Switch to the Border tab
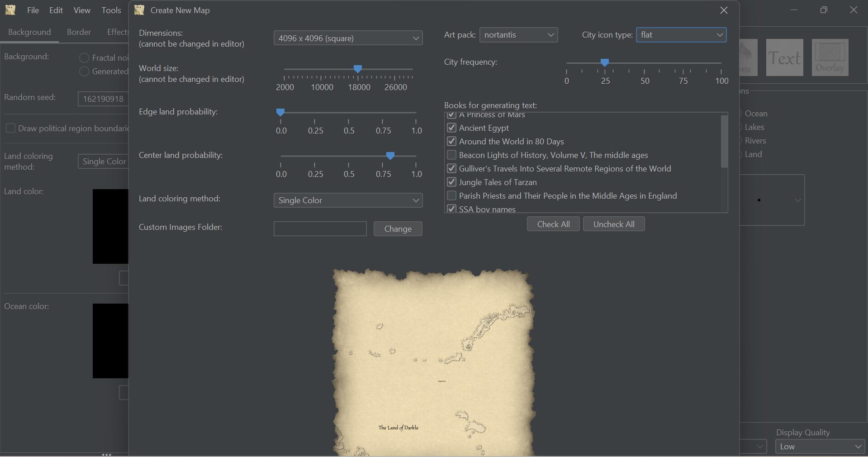Viewport: 868px width, 457px height. (x=78, y=32)
